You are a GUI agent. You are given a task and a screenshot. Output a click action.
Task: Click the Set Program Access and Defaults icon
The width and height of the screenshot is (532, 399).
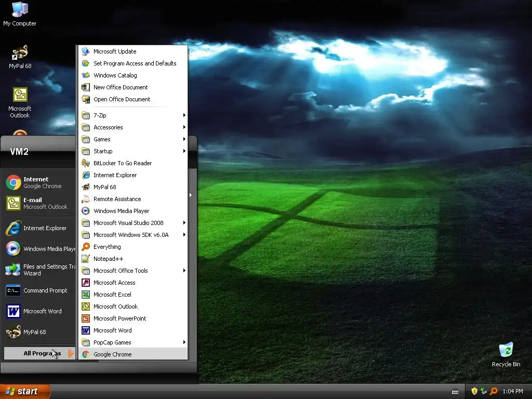pyautogui.click(x=86, y=63)
